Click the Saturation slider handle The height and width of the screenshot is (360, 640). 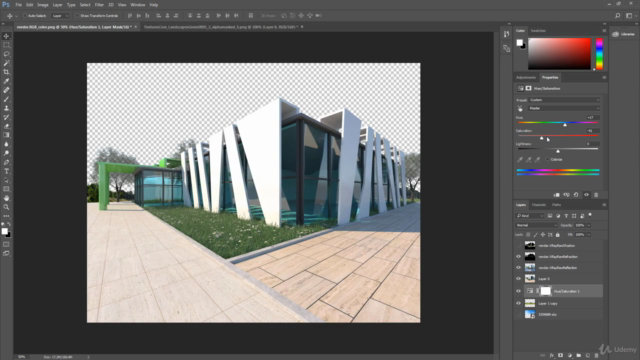[542, 138]
